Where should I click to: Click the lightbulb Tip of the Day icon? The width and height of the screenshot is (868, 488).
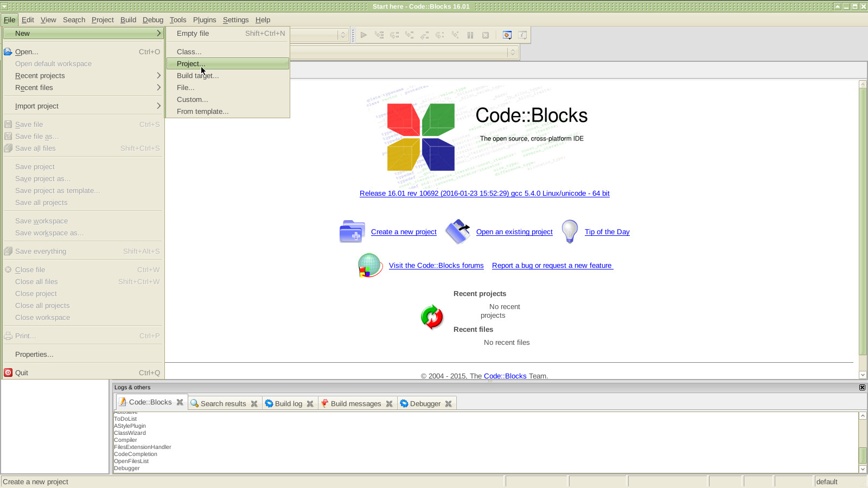[x=570, y=232]
